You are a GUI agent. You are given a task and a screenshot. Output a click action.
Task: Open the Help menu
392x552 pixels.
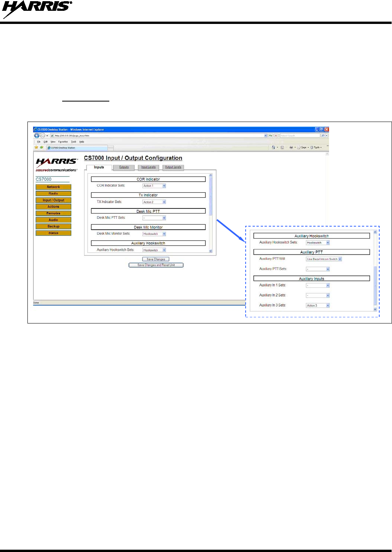82,142
